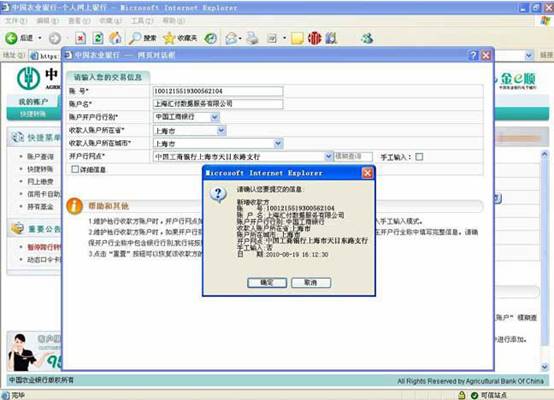Open the 查看 (View) menu
Screen dimensions: 554x400
[x=79, y=21]
